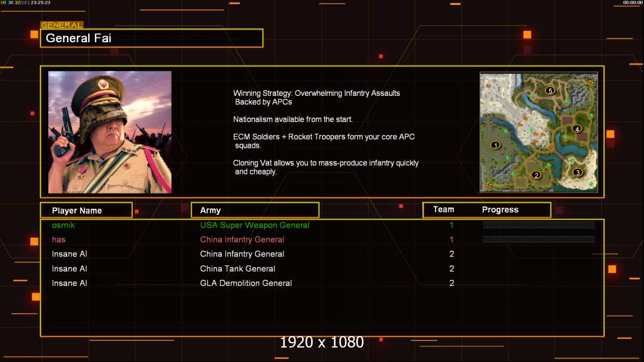Click the ECM Soldiers strategy text

[x=324, y=141]
